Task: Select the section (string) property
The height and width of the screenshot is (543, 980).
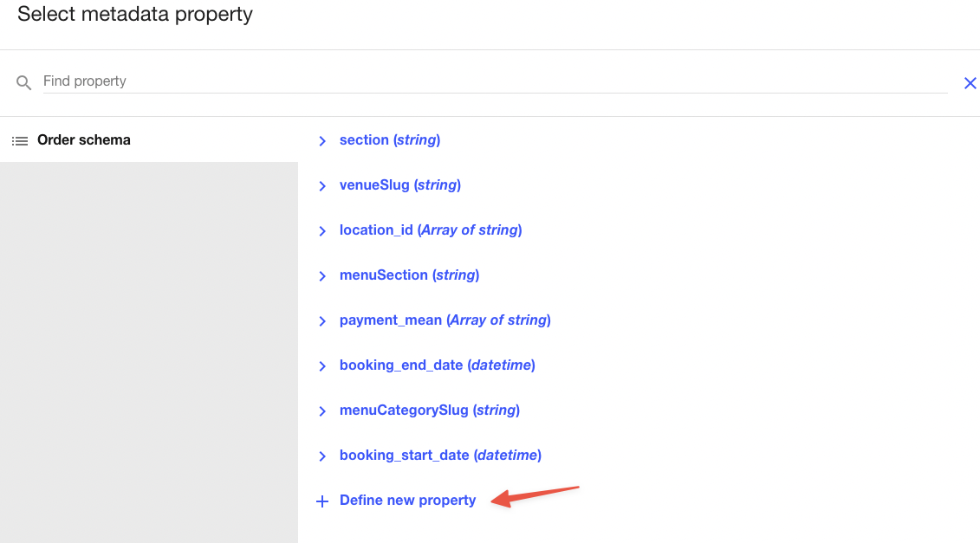Action: click(390, 140)
